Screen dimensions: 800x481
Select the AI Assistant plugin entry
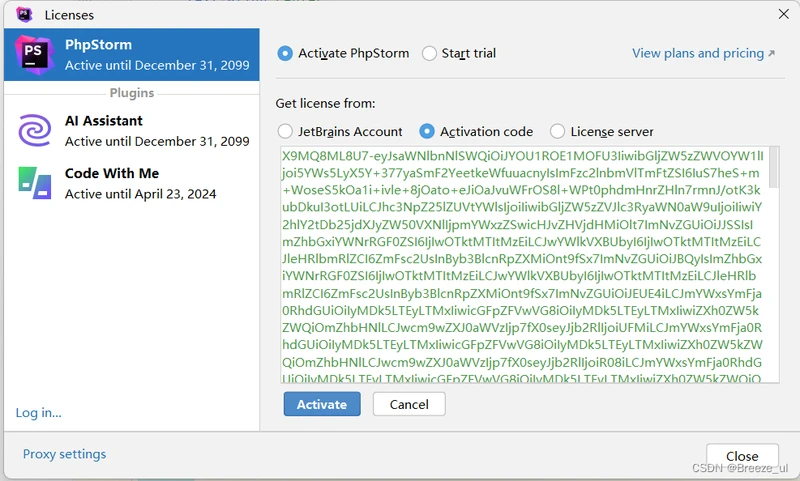pyautogui.click(x=132, y=131)
